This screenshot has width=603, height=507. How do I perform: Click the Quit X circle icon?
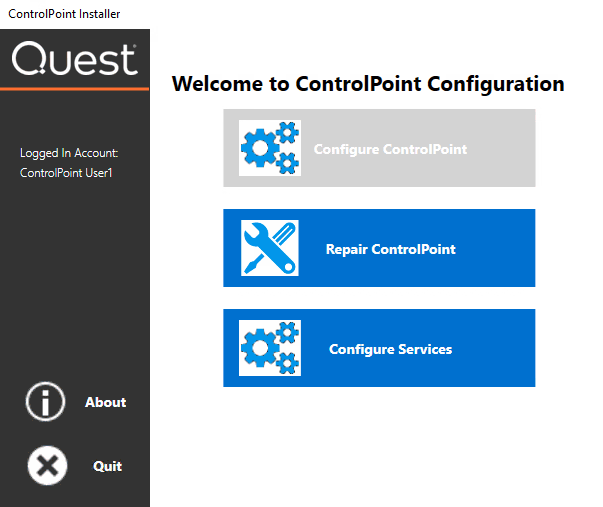click(x=46, y=466)
